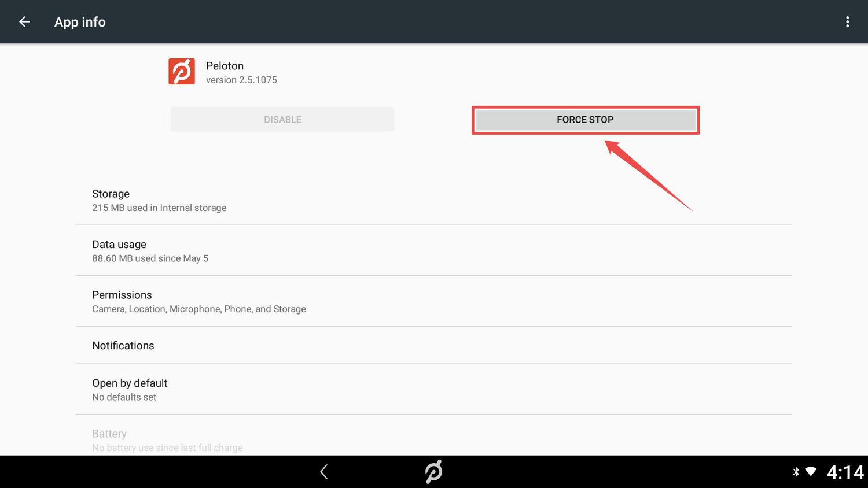Tap the Peloton app icon

click(x=182, y=72)
